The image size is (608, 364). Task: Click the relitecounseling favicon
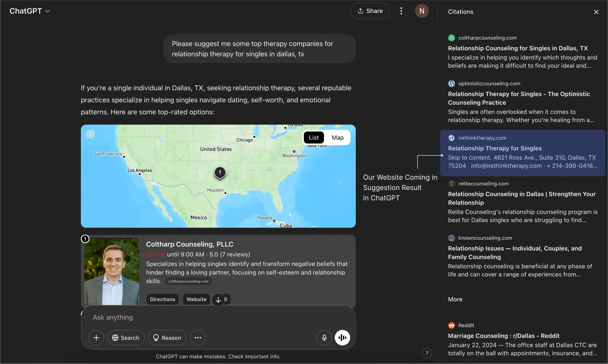451,184
